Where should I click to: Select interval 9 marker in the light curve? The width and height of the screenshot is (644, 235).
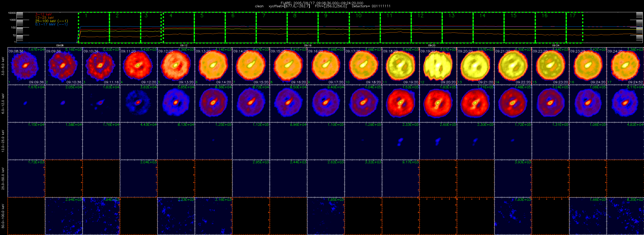(x=325, y=15)
